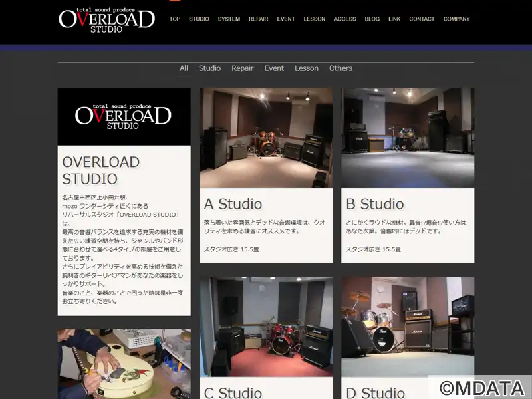Click the D Studio heading
Image resolution: width=532 pixels, height=399 pixels.
[x=375, y=392]
